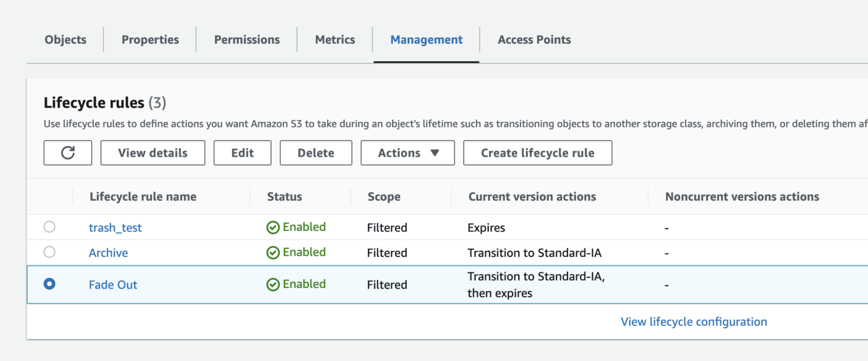This screenshot has width=868, height=361.
Task: Select the Archive rule radio button
Action: (x=50, y=252)
